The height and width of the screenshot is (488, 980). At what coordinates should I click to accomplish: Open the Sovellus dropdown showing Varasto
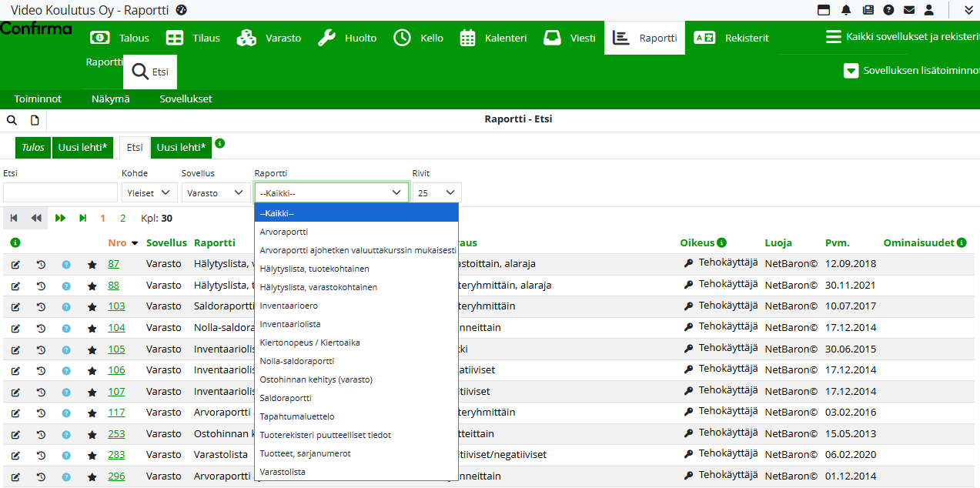(x=215, y=193)
